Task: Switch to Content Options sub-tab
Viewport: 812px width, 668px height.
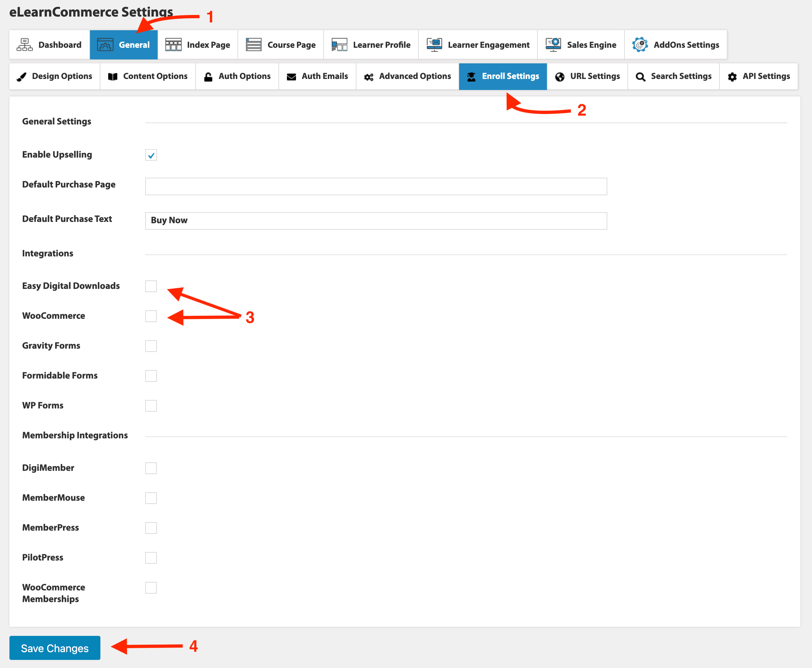Action: click(148, 77)
